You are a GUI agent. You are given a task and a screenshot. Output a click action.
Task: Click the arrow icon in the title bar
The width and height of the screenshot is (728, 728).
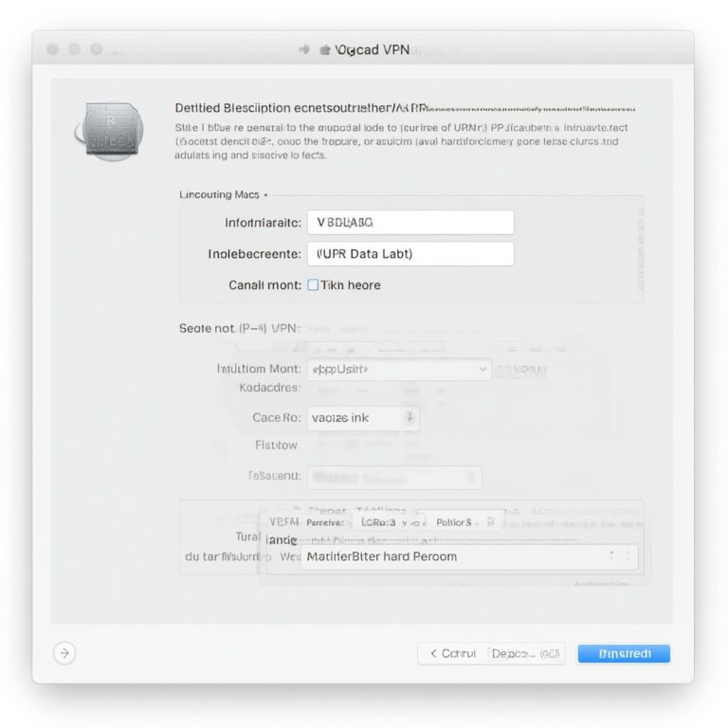point(304,49)
